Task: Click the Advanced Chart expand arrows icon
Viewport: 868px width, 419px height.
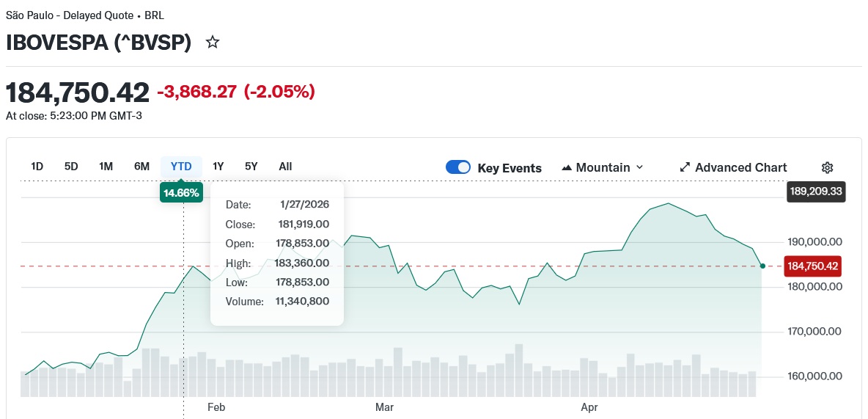Action: point(685,167)
